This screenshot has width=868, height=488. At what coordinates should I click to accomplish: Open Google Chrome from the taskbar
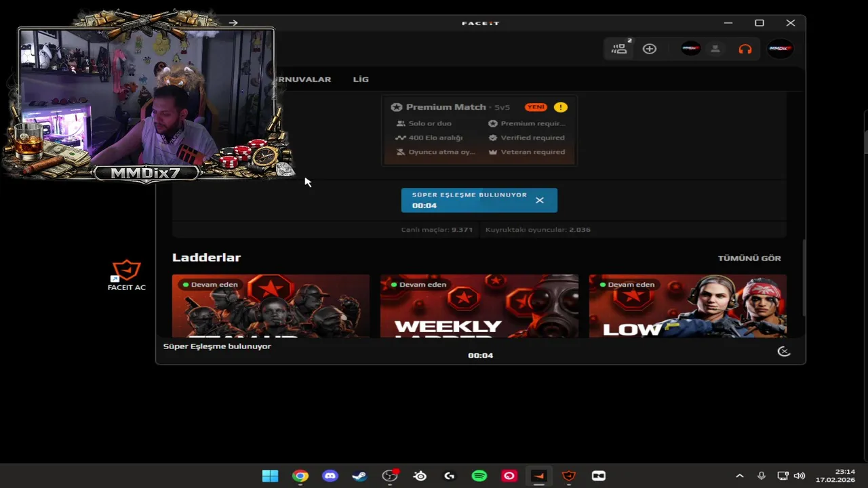tap(300, 476)
